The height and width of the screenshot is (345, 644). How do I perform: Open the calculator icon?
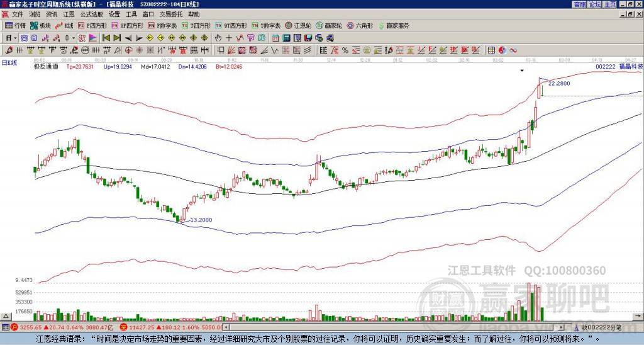pos(287,38)
